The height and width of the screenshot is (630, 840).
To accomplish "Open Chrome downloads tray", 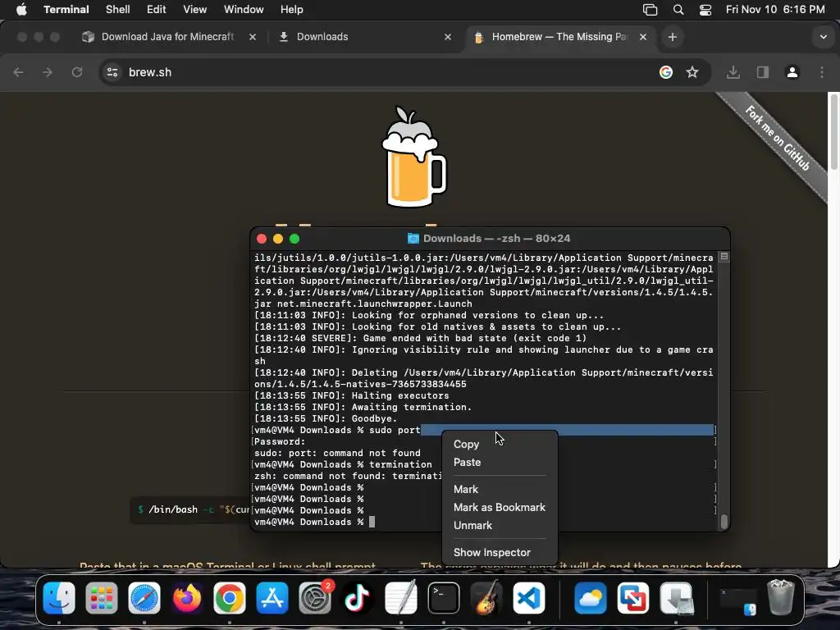I will [733, 72].
